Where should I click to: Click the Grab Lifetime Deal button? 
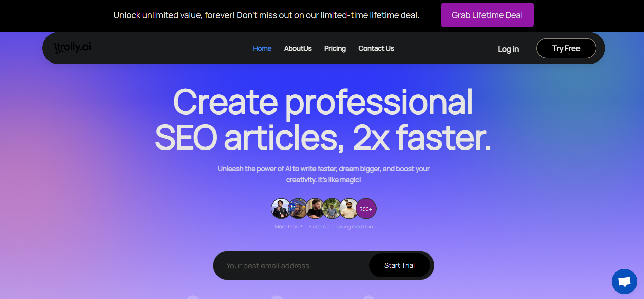point(487,15)
